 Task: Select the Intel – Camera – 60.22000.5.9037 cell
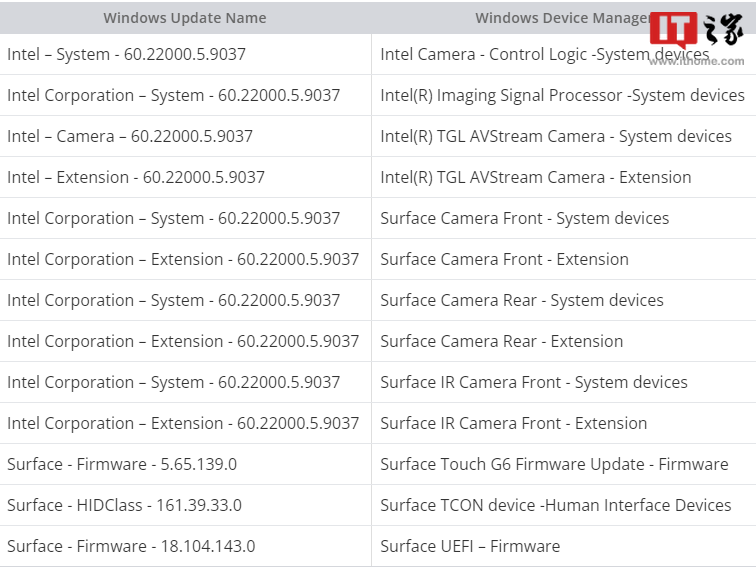click(130, 136)
